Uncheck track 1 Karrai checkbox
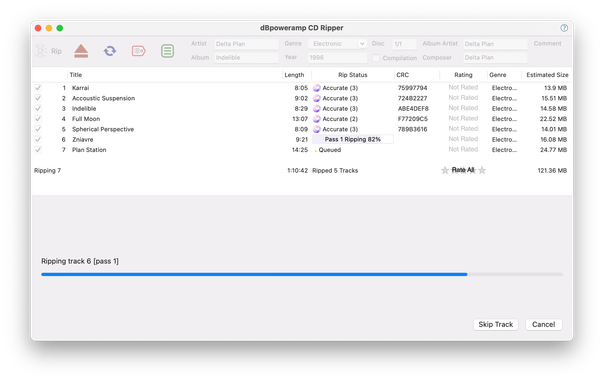This screenshot has width=604, height=381. pos(38,88)
